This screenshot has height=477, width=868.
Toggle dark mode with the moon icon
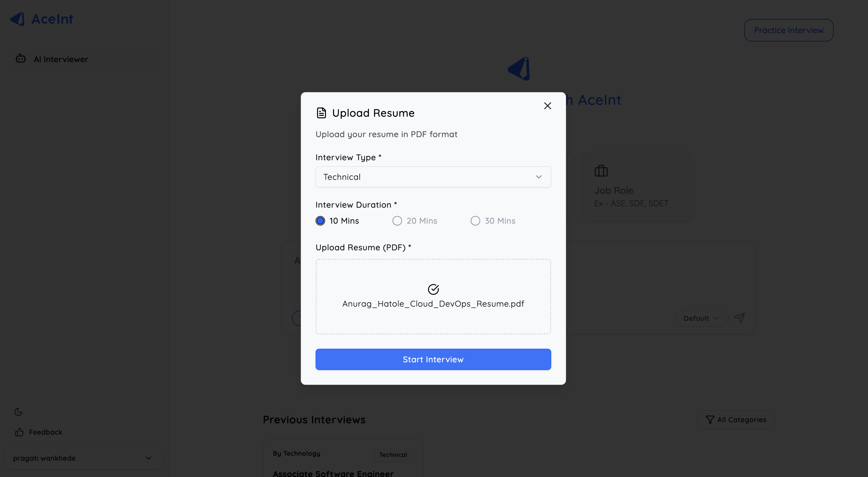(x=19, y=412)
